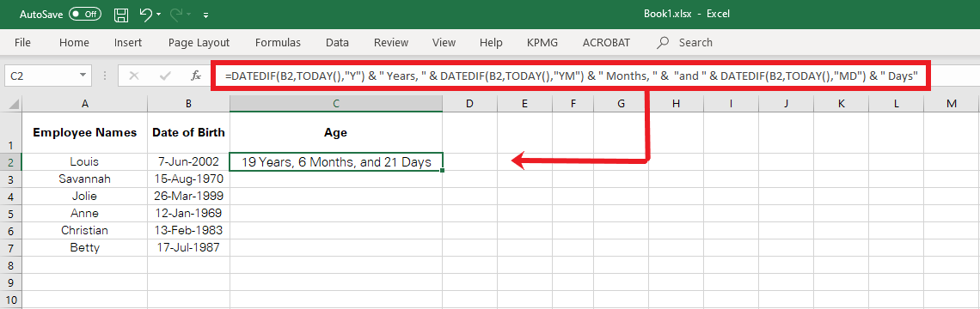Open the KPMG tab

pyautogui.click(x=542, y=42)
